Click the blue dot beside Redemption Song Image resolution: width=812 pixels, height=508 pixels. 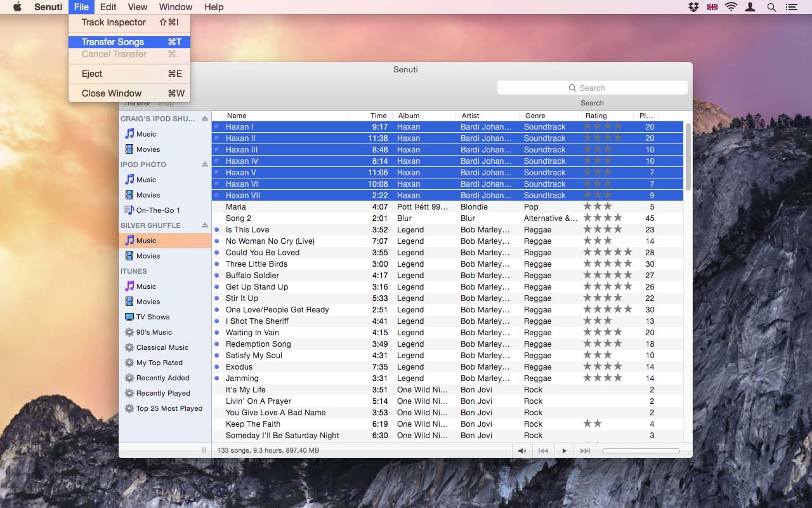(217, 344)
